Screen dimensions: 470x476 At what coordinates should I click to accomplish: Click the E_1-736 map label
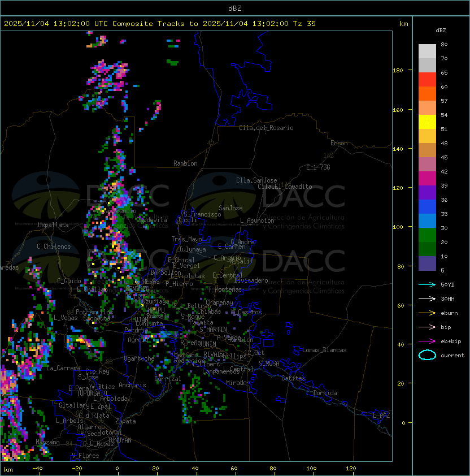318,167
